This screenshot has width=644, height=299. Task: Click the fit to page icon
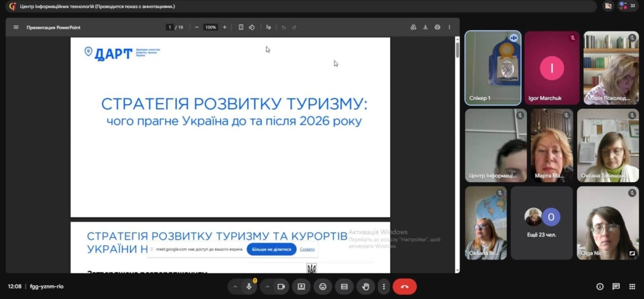(241, 28)
